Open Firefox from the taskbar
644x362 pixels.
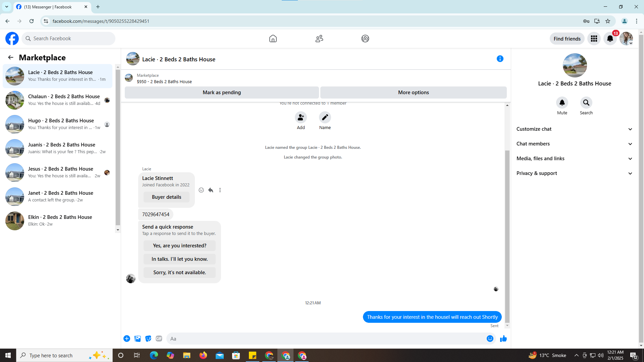pos(203,355)
